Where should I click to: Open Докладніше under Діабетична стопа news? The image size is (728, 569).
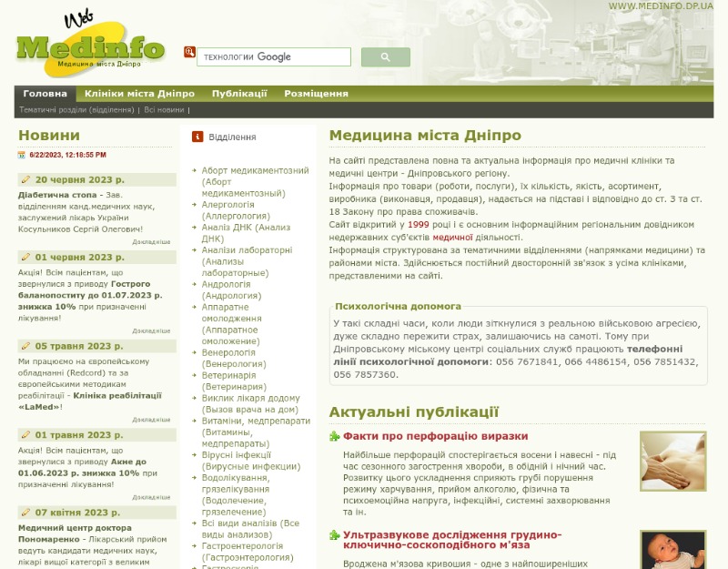[x=151, y=242]
